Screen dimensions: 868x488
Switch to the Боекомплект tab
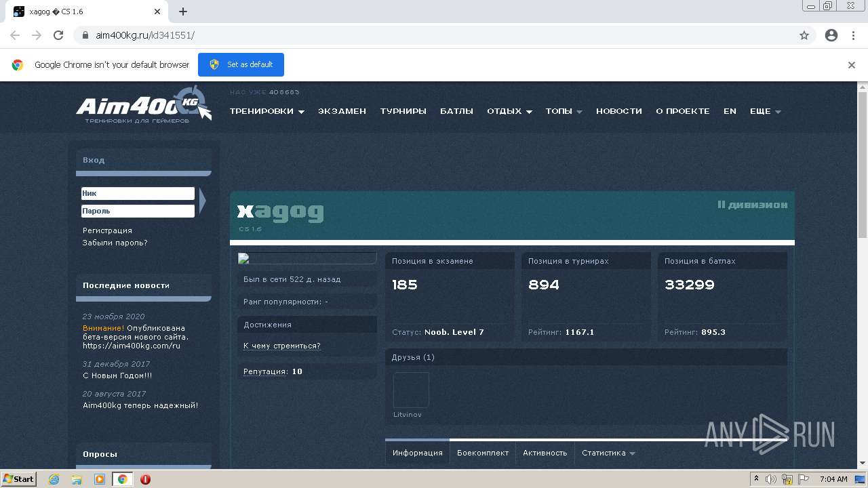483,453
